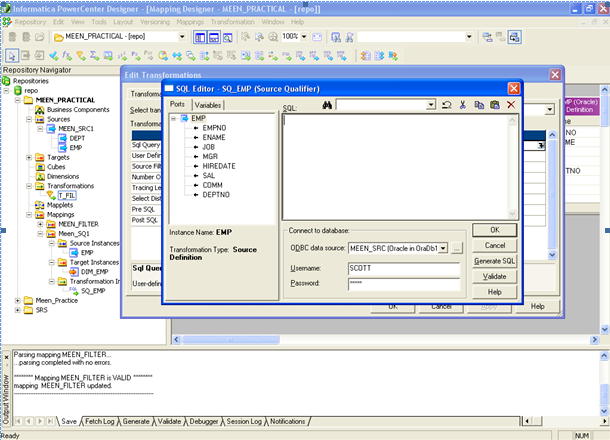The height and width of the screenshot is (440, 610).
Task: Click the paste clipboard icon in SQL Editor
Action: (x=495, y=105)
